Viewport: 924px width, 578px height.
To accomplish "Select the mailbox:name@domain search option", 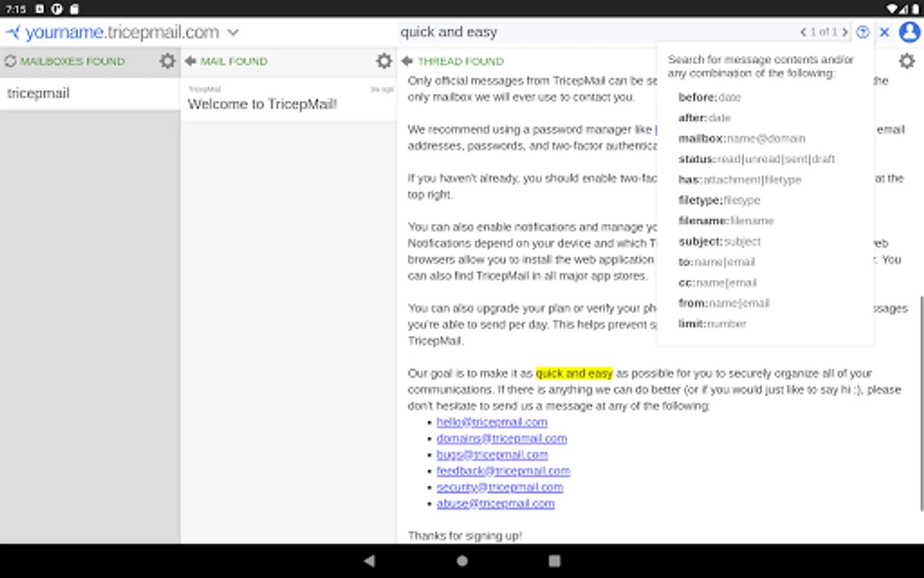I will pos(742,139).
